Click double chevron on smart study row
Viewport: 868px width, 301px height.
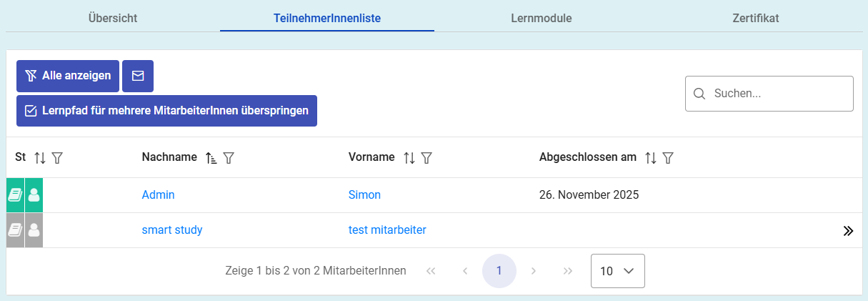[x=848, y=230]
